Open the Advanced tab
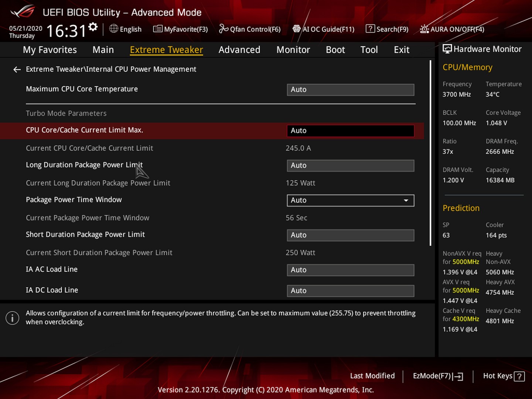The image size is (532, 399). [x=239, y=50]
